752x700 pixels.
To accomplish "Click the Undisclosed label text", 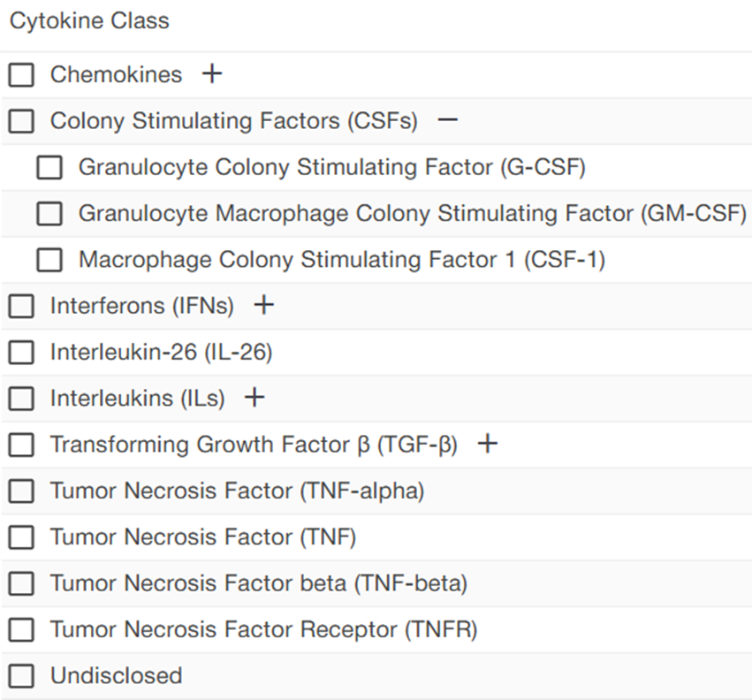I will point(116,676).
